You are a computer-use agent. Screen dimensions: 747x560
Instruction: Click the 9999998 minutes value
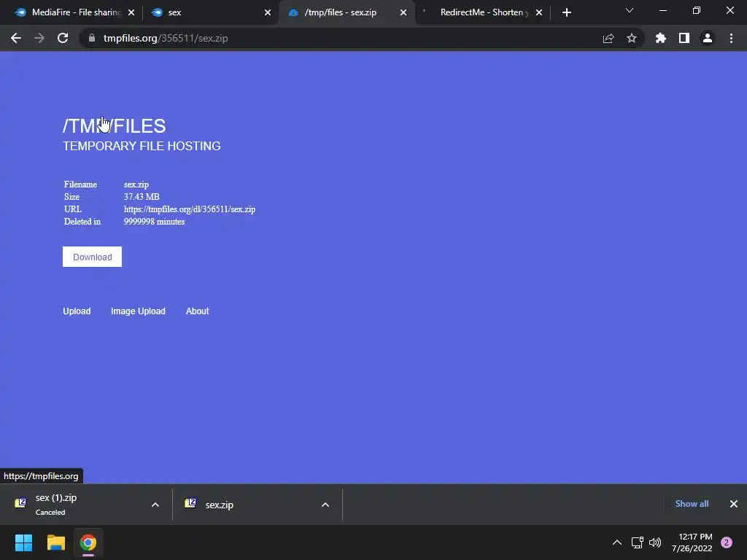tap(155, 222)
